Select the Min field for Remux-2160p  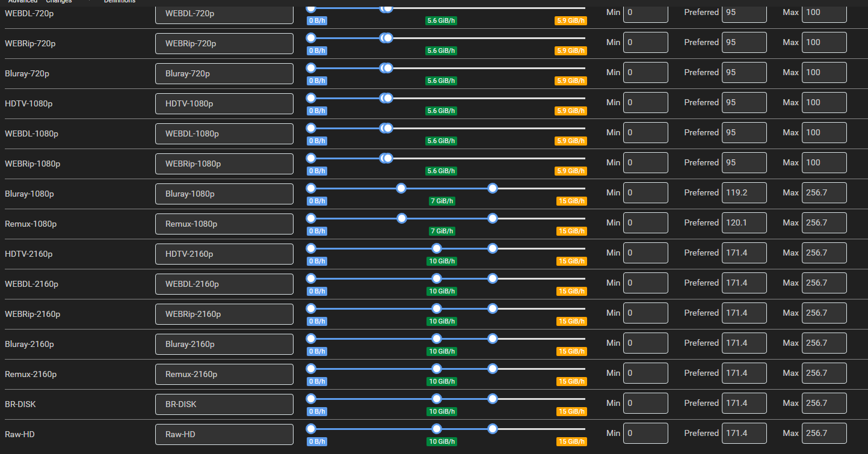click(645, 373)
